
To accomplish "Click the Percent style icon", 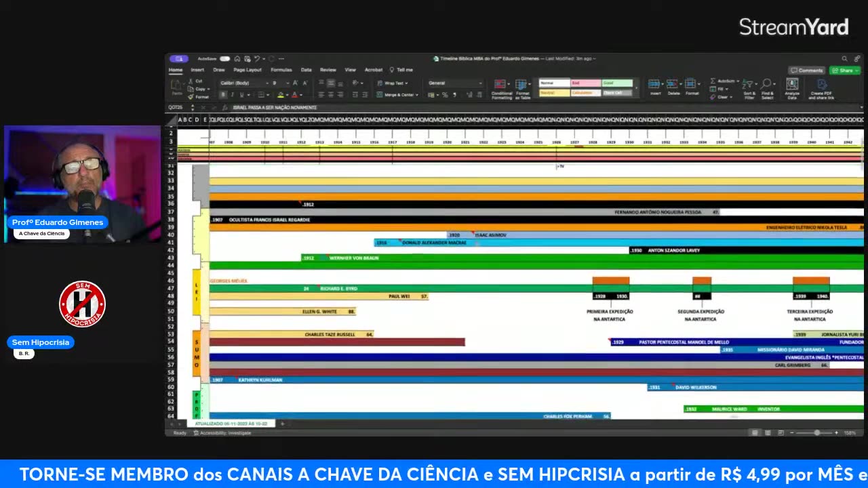I will (x=445, y=95).
